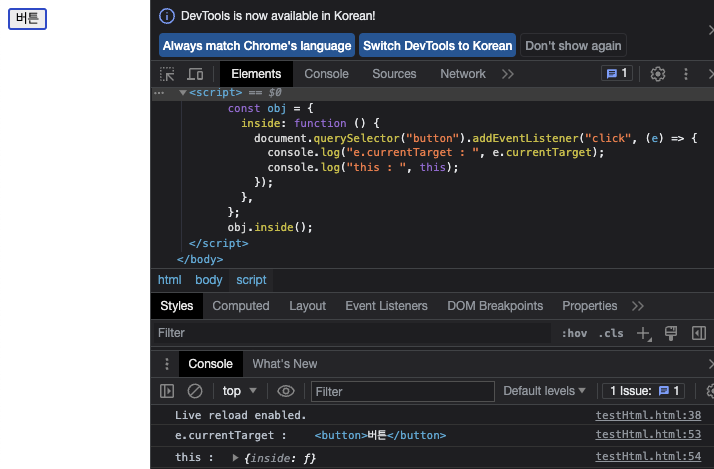Open the Network tab
Image resolution: width=714 pixels, height=469 pixels.
(463, 74)
